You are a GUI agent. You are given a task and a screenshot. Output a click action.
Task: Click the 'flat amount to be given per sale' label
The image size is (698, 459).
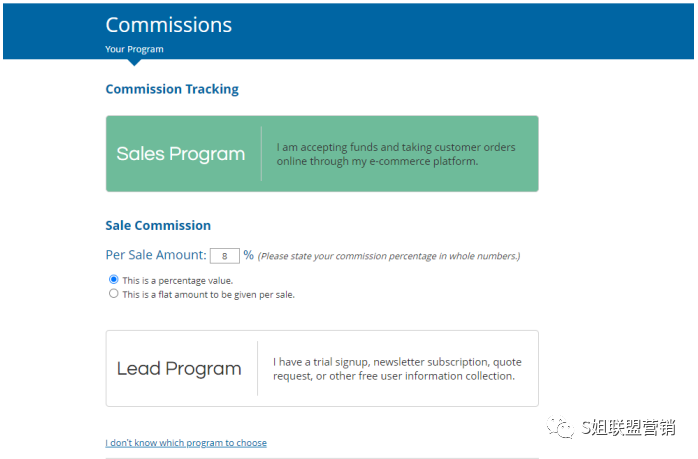point(208,294)
